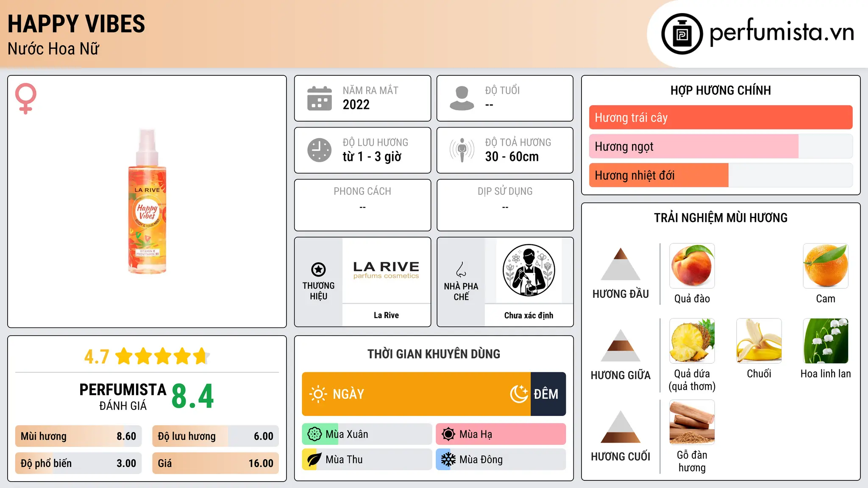Click the La Rive brand name caption

point(386,315)
